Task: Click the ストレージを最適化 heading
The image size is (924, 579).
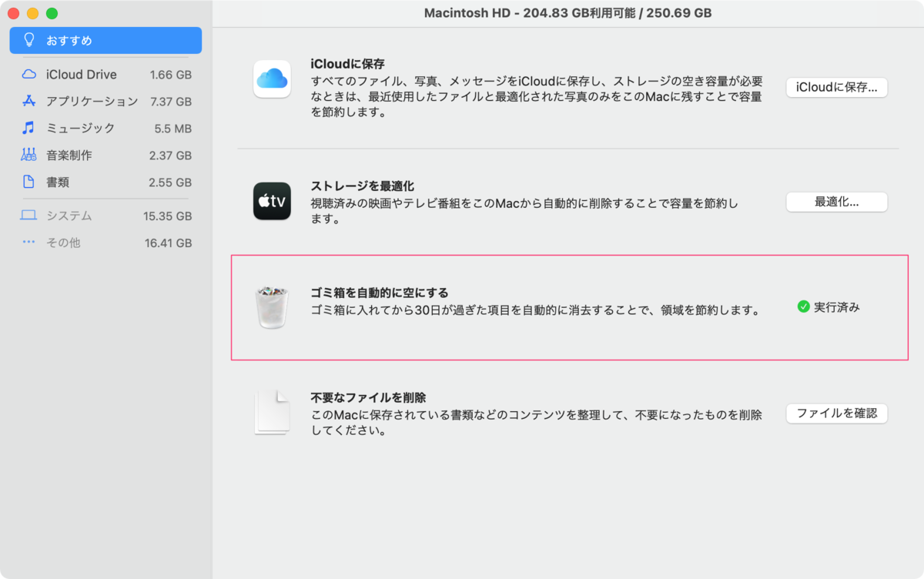Action: click(x=363, y=186)
